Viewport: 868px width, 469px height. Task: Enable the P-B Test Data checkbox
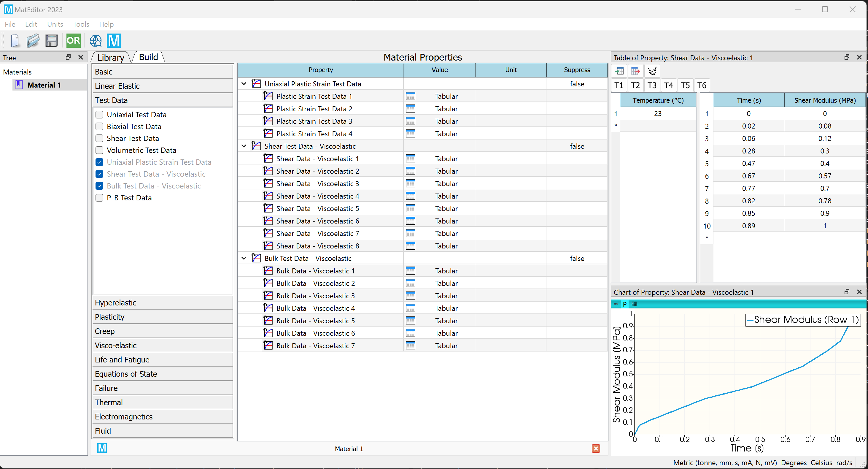click(100, 197)
